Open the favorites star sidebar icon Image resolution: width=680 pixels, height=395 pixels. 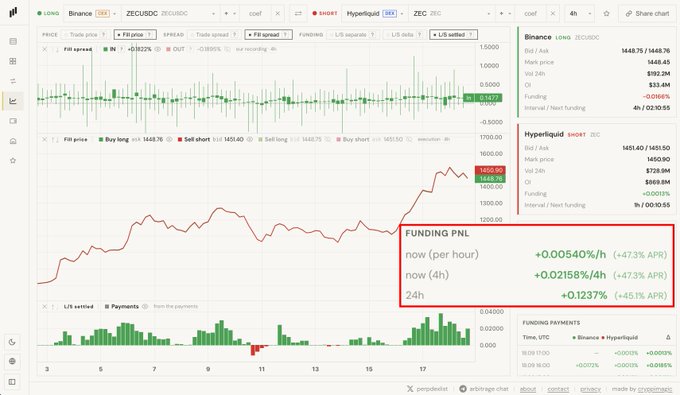point(13,160)
